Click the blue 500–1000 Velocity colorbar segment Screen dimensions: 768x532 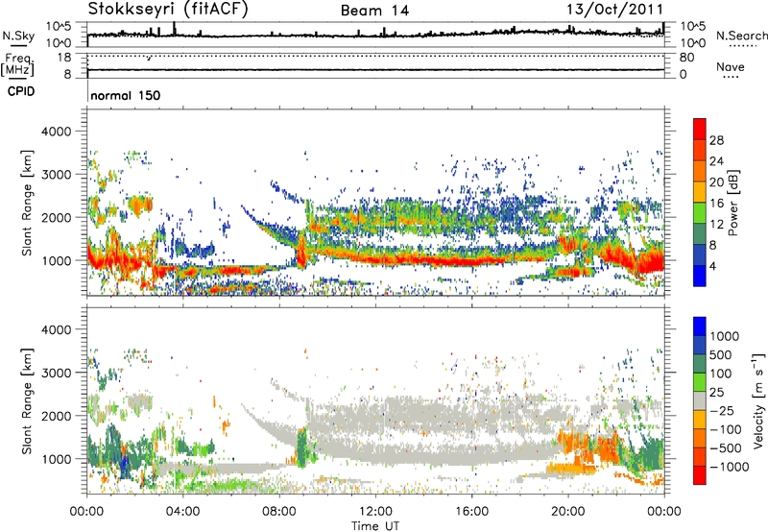(700, 345)
